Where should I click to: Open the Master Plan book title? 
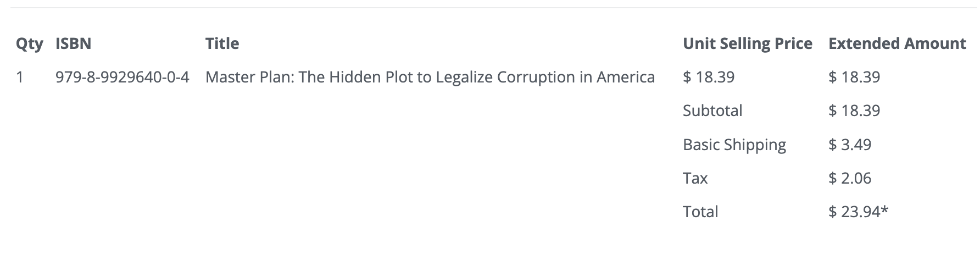[x=430, y=78]
